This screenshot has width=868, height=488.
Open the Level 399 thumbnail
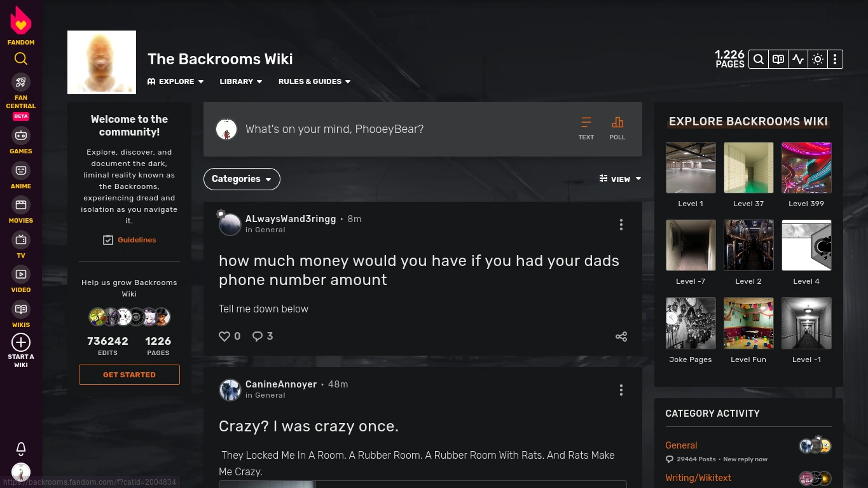click(806, 168)
